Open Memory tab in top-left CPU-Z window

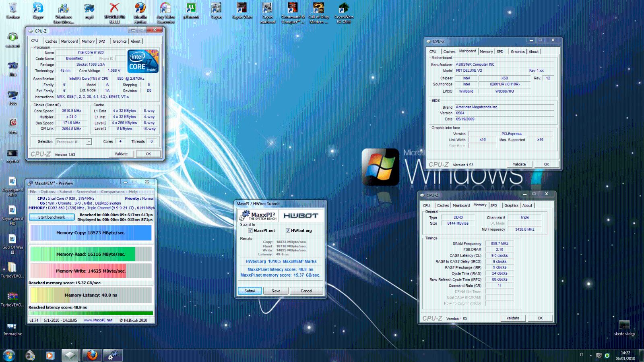tap(88, 41)
